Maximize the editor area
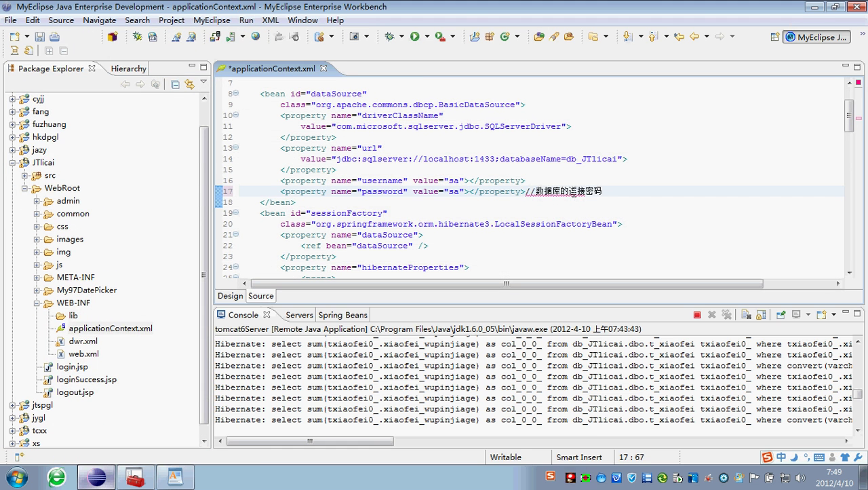This screenshot has width=868, height=490. pyautogui.click(x=858, y=67)
